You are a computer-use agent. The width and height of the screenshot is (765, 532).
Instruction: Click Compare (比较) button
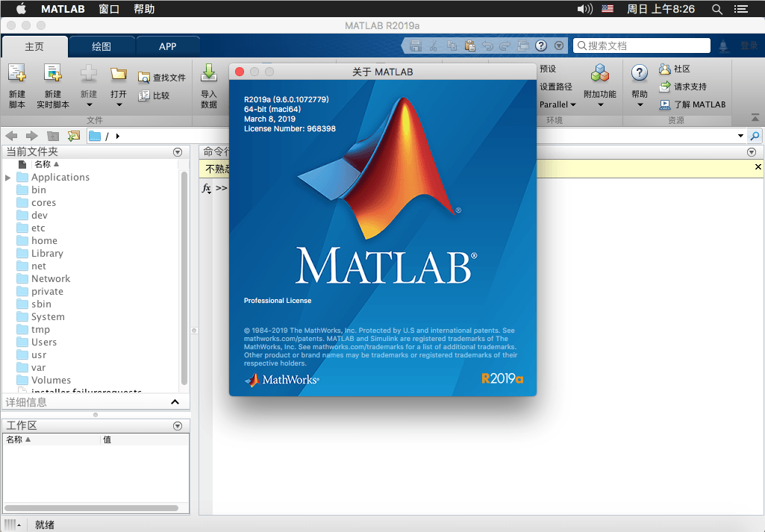coord(154,96)
